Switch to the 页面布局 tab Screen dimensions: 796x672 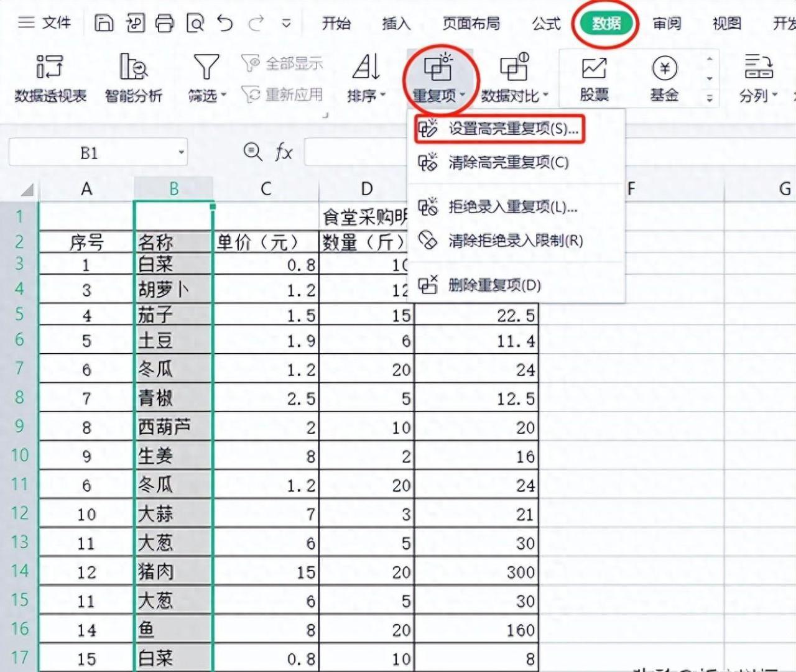click(471, 24)
